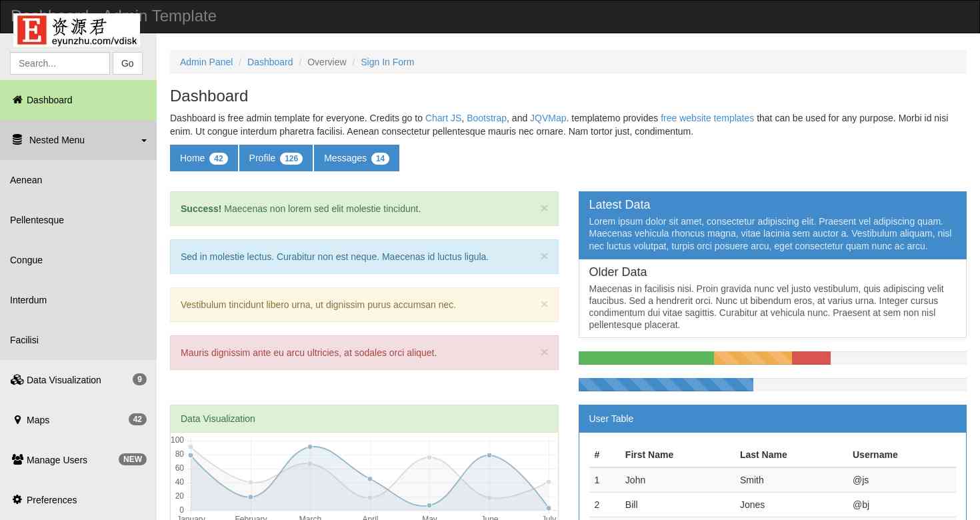Click the badge 9 on Data Visualization
The width and height of the screenshot is (980, 520).
pos(139,379)
